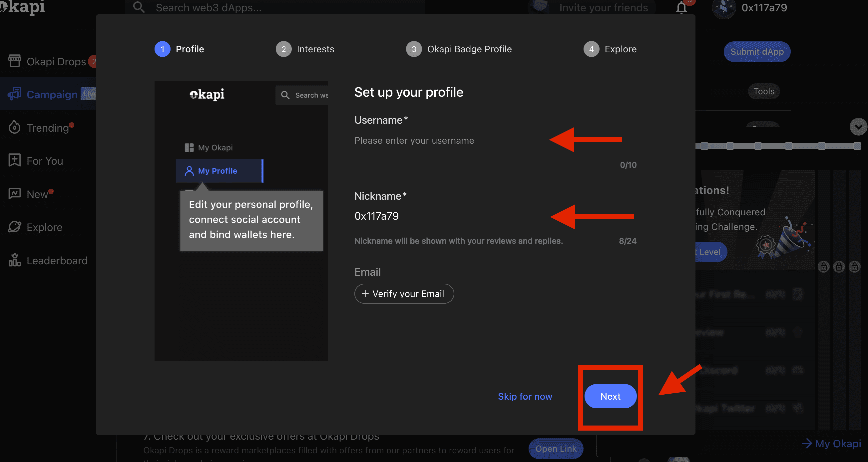
Task: Click the Next button
Action: click(x=611, y=396)
